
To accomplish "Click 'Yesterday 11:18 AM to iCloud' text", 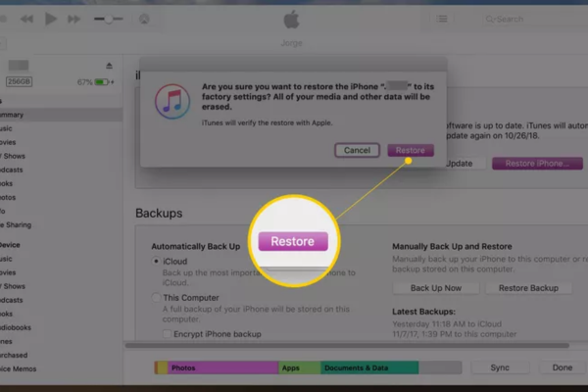I will [x=447, y=323].
